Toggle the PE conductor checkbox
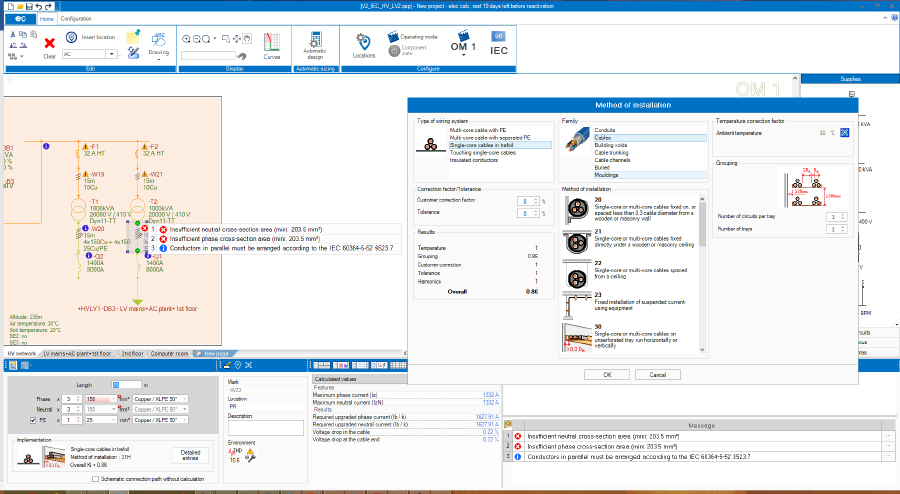The height and width of the screenshot is (494, 900). 33,421
